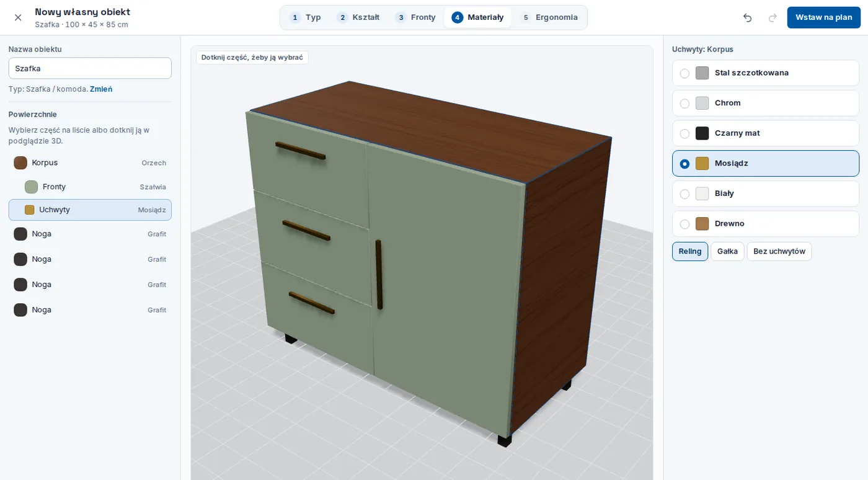The height and width of the screenshot is (480, 868).
Task: Choose the Mosiądz radio button
Action: [x=684, y=164]
